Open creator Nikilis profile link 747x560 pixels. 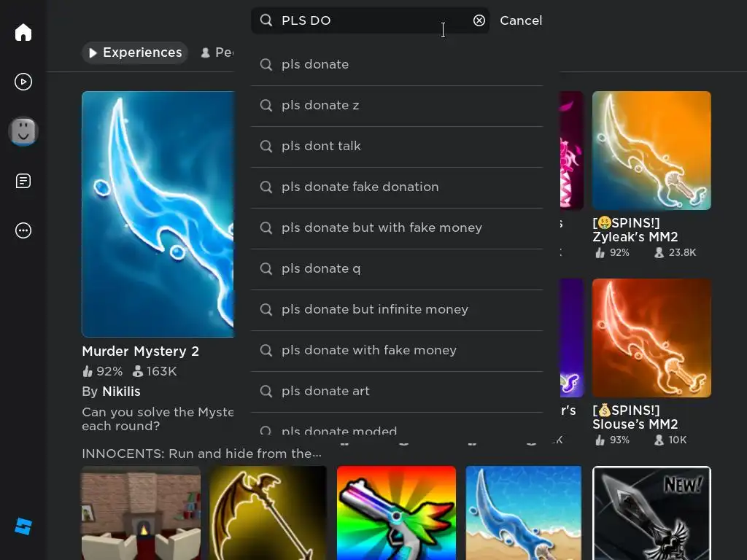coord(122,392)
